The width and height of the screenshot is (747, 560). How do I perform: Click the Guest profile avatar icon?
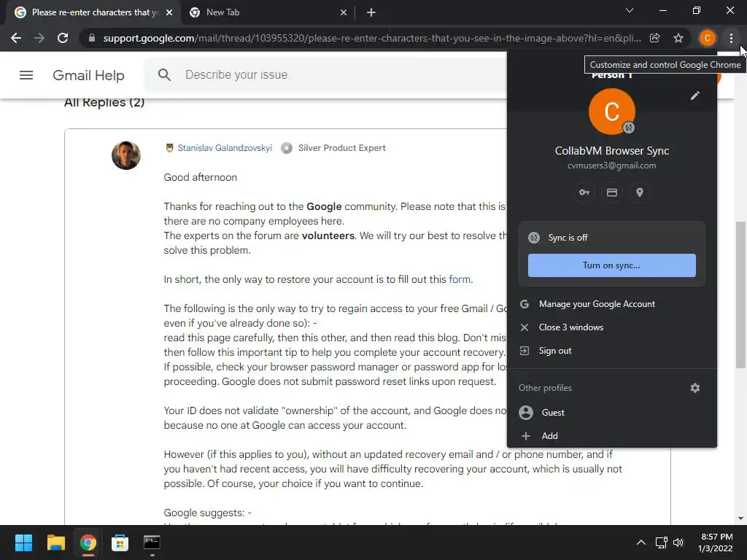(525, 413)
